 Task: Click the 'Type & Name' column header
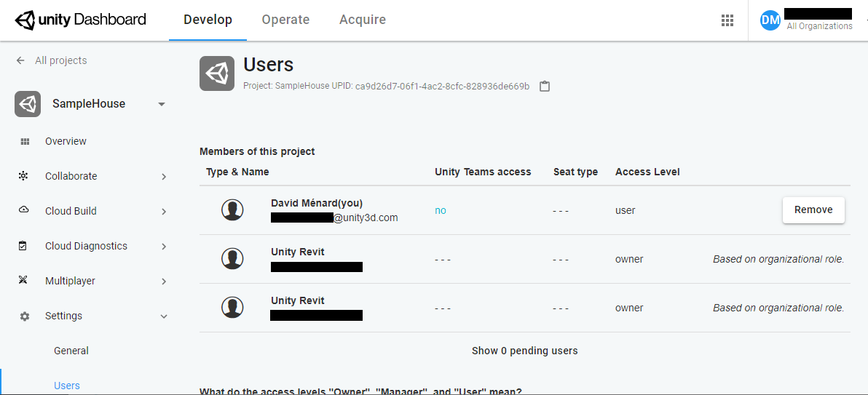237,172
